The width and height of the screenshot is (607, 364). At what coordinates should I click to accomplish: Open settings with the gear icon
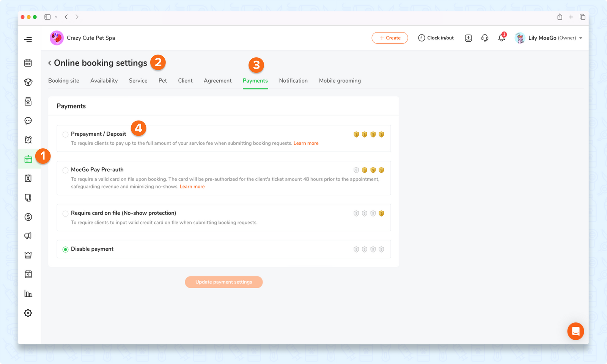28,313
